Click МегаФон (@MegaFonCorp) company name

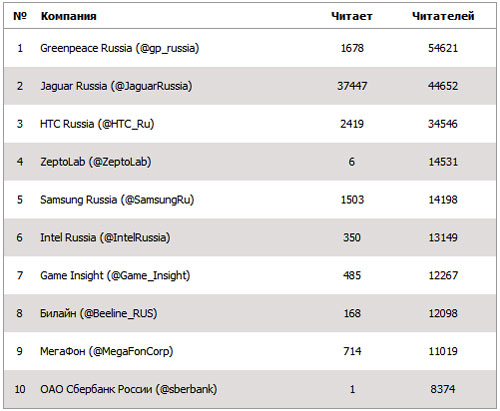coord(107,351)
